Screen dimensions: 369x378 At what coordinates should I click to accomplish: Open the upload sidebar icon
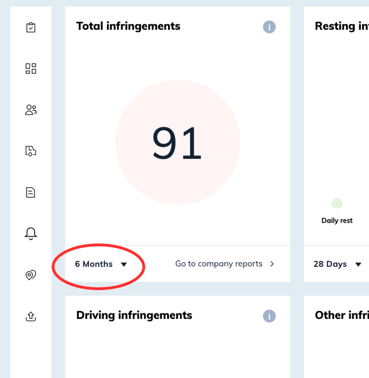31,316
